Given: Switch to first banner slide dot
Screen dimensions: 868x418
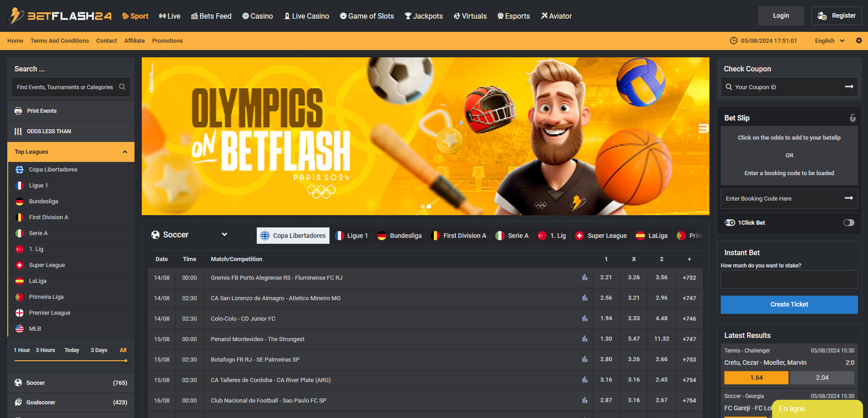Looking at the screenshot, I should (x=423, y=206).
